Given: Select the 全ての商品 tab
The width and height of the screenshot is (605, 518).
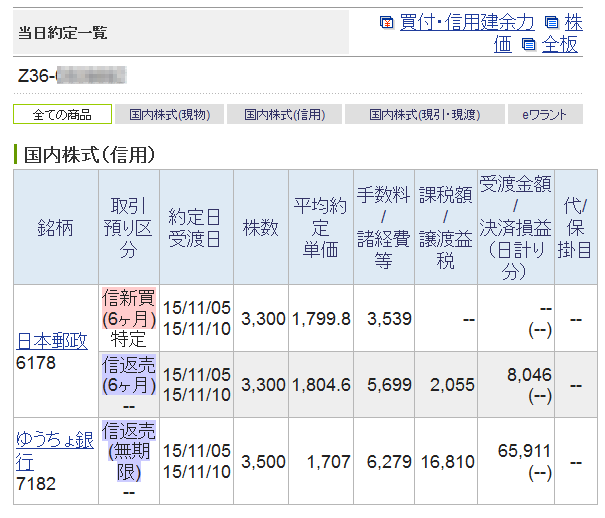Looking at the screenshot, I should coord(63,114).
